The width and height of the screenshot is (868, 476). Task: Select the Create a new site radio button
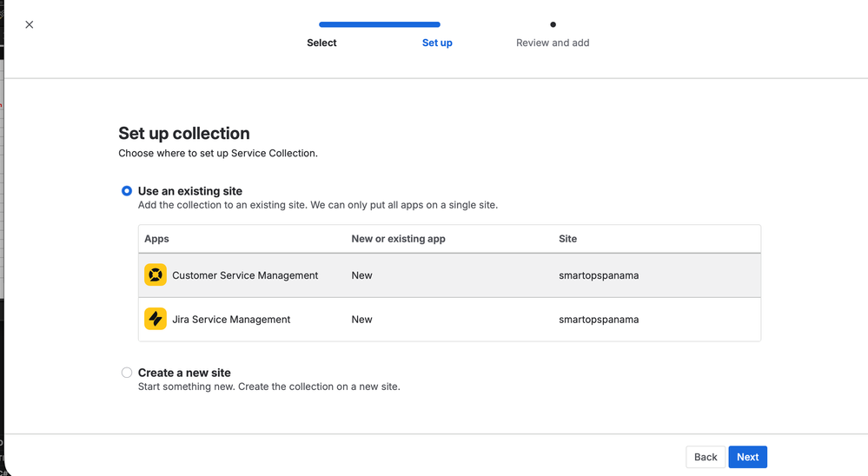[127, 373]
